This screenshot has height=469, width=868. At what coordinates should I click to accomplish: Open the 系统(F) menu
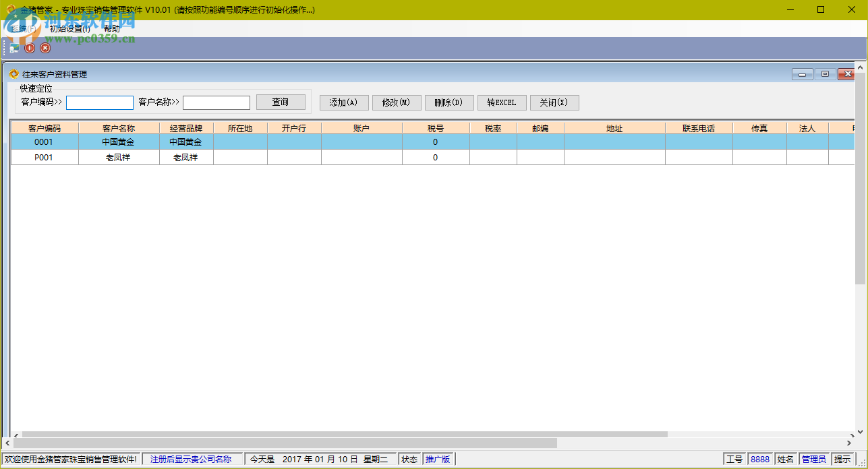(x=24, y=28)
